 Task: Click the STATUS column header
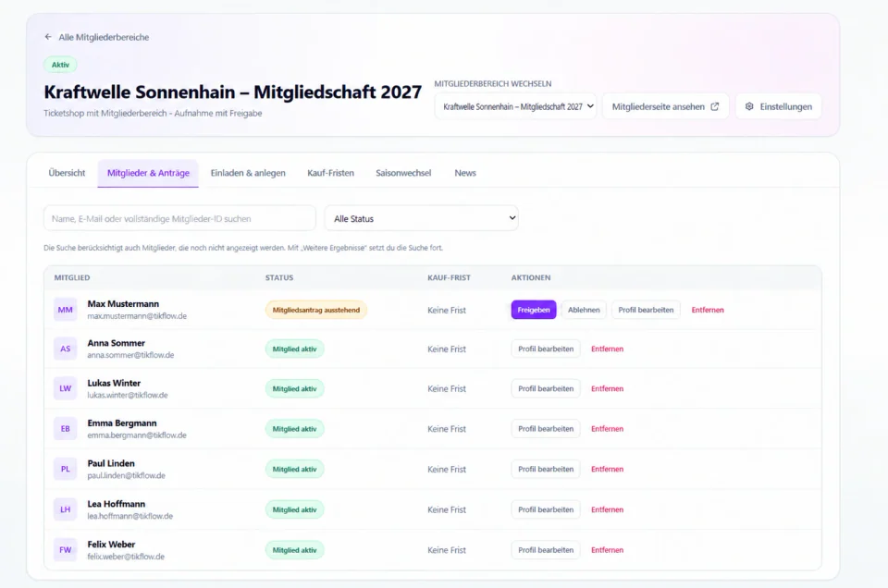coord(279,277)
